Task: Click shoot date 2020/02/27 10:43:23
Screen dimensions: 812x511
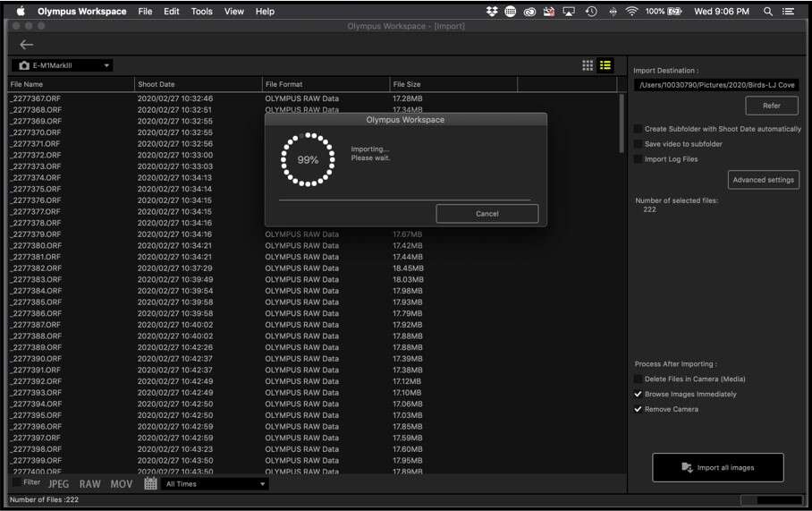Action: click(175, 449)
